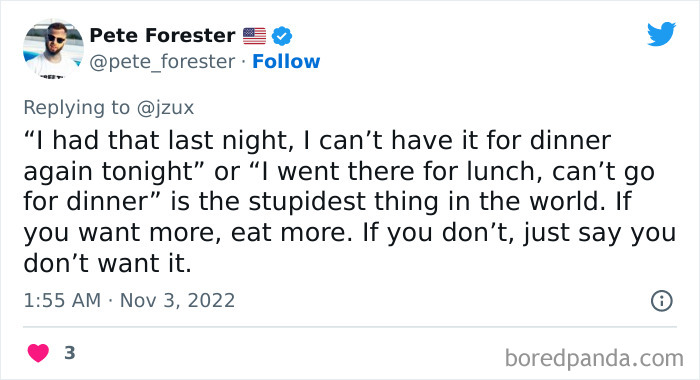Click the blue verified checkmark badge

pyautogui.click(x=282, y=36)
